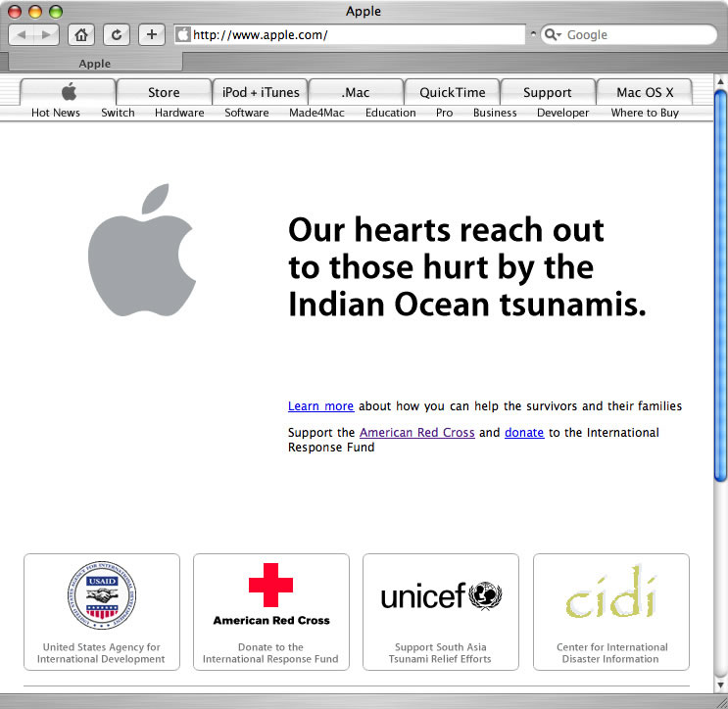Screen dimensions: 728x709
Task: Click 'Donate to the International Response Fund' caption
Action: (x=270, y=653)
